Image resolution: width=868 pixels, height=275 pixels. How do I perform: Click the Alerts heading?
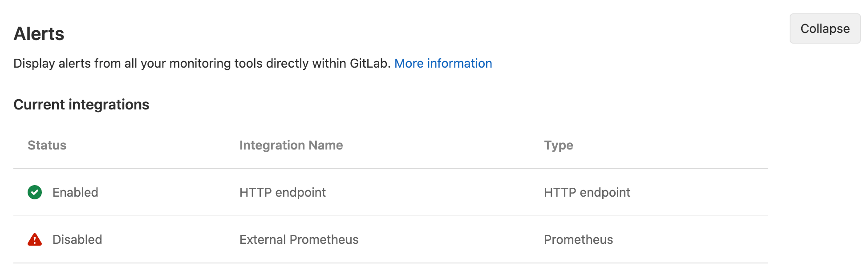[39, 33]
